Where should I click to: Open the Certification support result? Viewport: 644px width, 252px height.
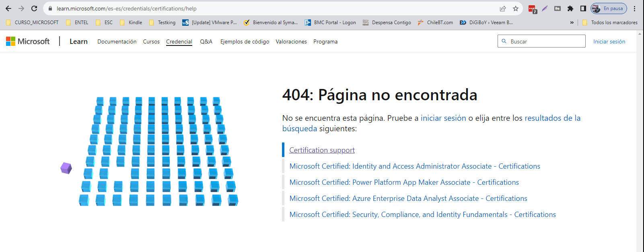(322, 150)
